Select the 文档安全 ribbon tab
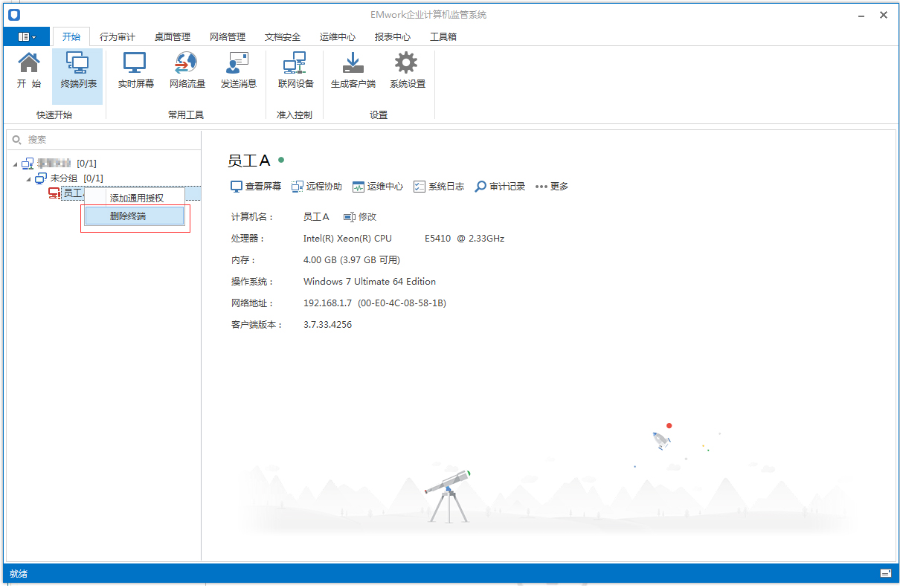 [x=283, y=36]
